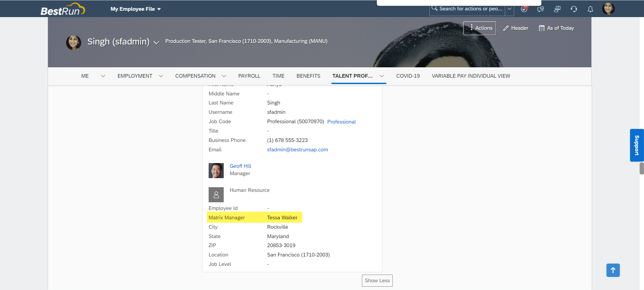Switch to the PAYROLL tab

click(249, 76)
